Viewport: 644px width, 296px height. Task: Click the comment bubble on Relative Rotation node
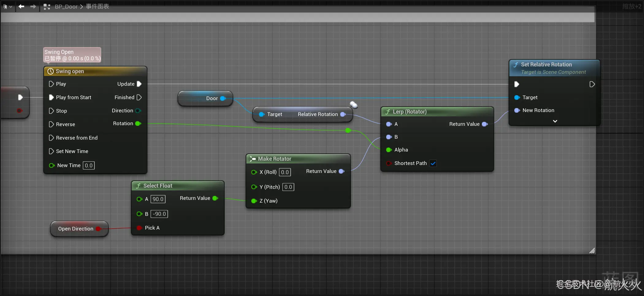(x=353, y=105)
